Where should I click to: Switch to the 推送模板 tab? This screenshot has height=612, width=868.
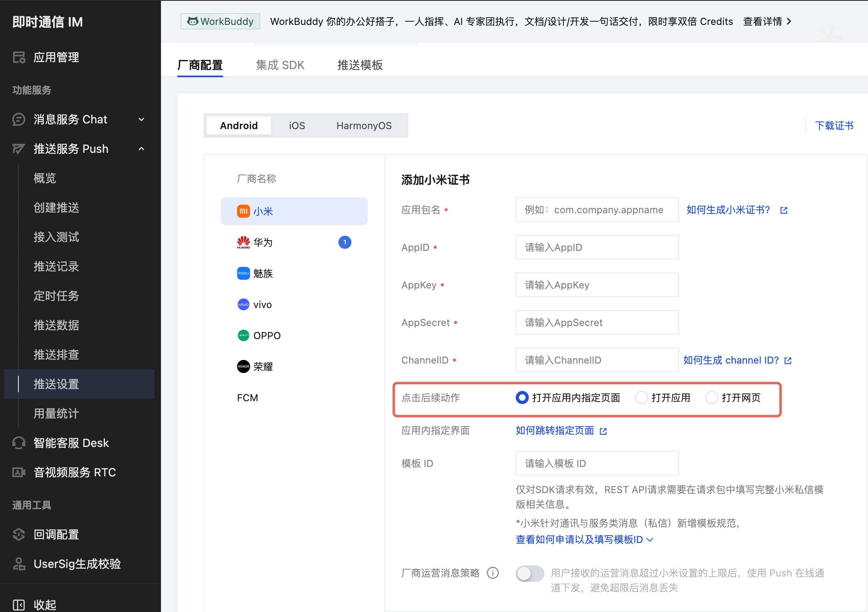[360, 65]
